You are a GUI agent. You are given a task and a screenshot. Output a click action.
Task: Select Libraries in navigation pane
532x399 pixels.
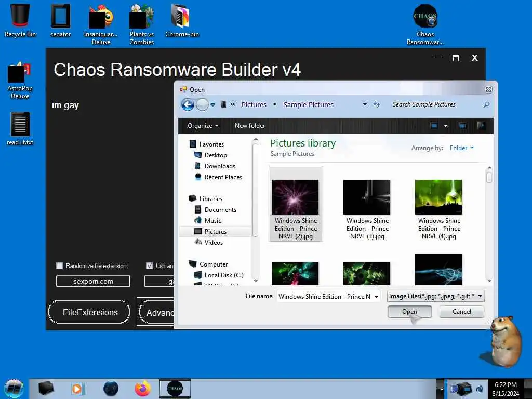point(211,199)
